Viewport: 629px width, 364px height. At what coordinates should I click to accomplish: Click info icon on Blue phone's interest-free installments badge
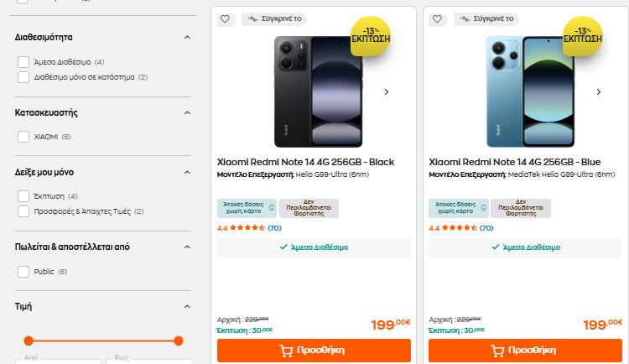coord(483,208)
